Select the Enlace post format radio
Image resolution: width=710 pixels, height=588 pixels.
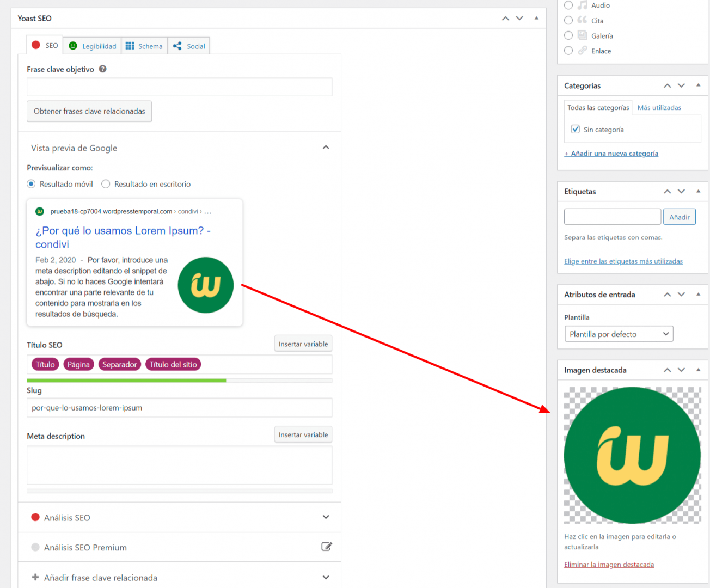pos(568,51)
